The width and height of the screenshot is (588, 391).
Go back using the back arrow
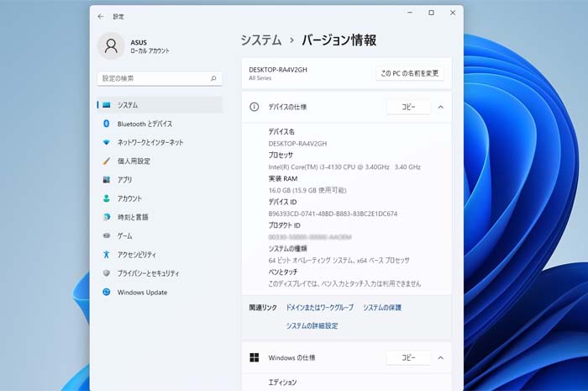(101, 17)
